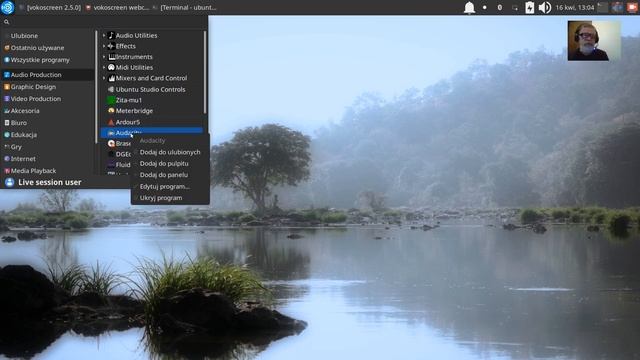Open the Akcesoria category
The image size is (640, 360).
pyautogui.click(x=47, y=111)
